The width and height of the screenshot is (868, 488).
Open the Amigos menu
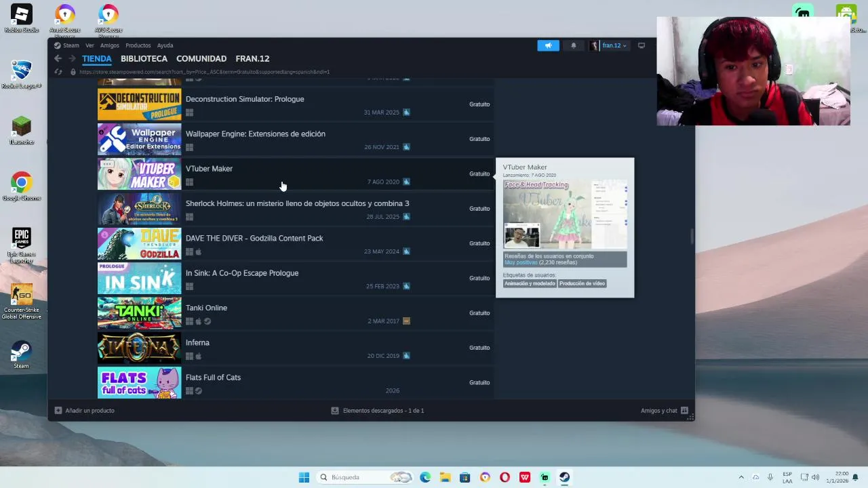point(109,45)
